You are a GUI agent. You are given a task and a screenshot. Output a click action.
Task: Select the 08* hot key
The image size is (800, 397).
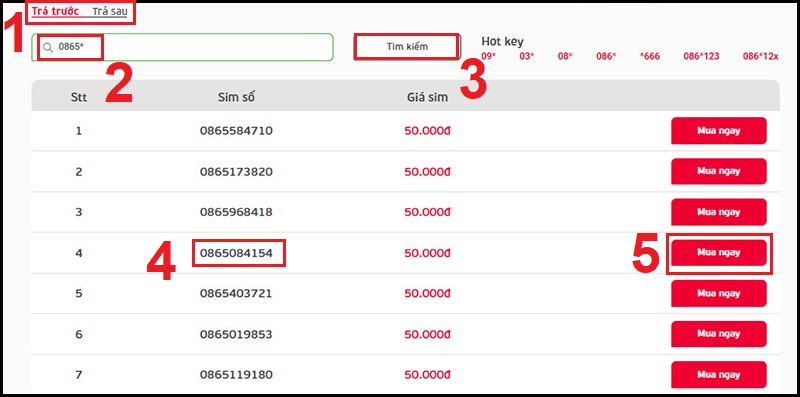(565, 56)
